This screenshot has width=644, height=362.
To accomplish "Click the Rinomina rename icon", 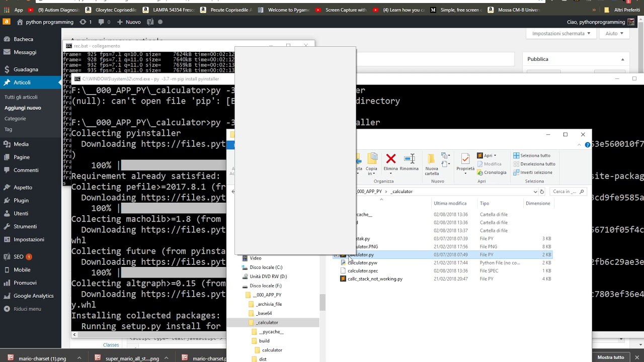I will (409, 159).
